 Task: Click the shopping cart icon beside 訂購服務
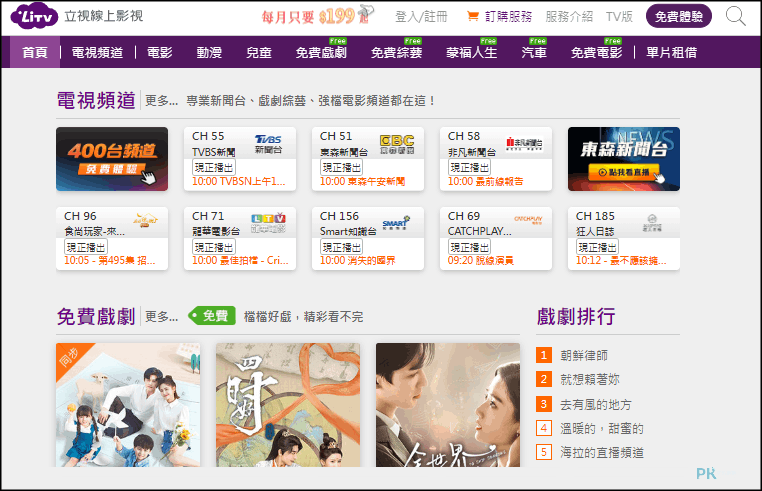click(x=472, y=16)
